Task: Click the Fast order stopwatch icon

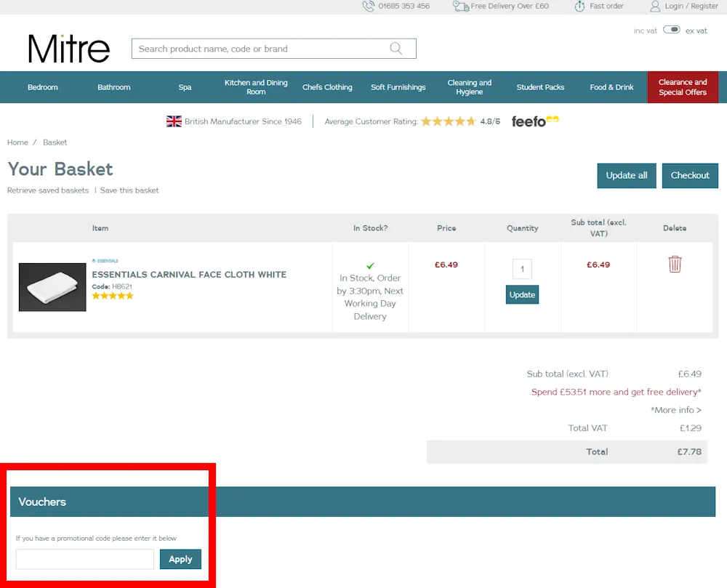Action: [579, 6]
